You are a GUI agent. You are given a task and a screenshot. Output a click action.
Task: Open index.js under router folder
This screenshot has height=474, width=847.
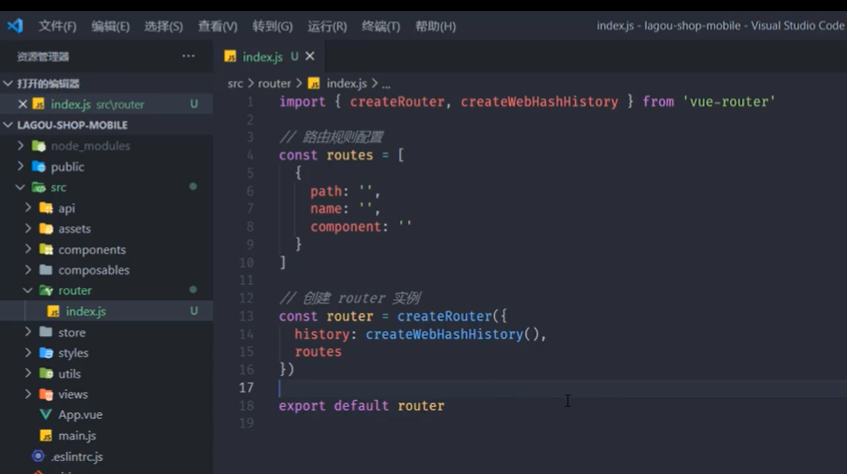click(x=106, y=311)
